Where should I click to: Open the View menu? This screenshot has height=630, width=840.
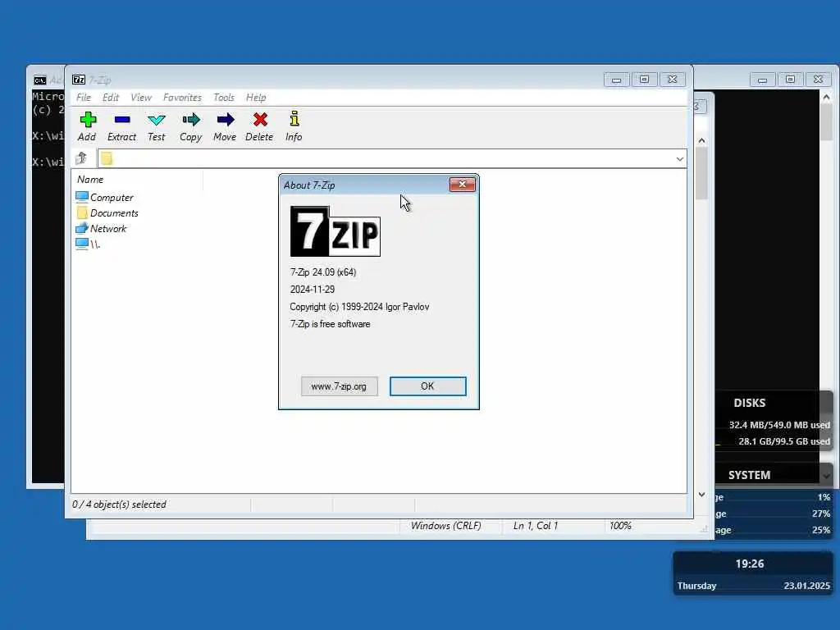(x=141, y=98)
